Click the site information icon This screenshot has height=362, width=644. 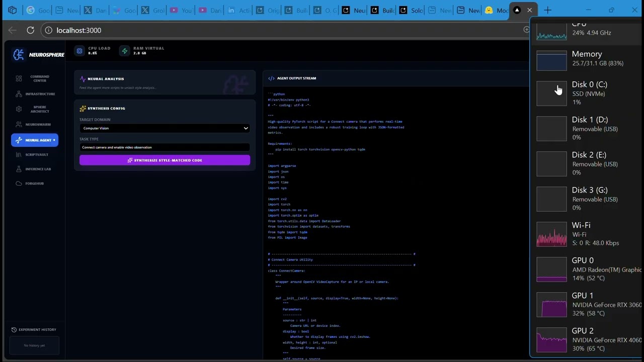[48, 30]
